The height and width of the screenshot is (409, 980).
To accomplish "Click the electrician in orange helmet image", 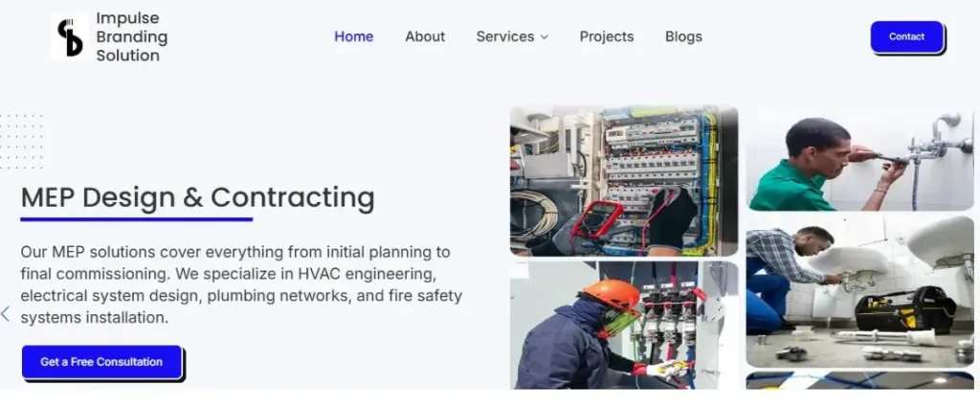I will (x=623, y=325).
